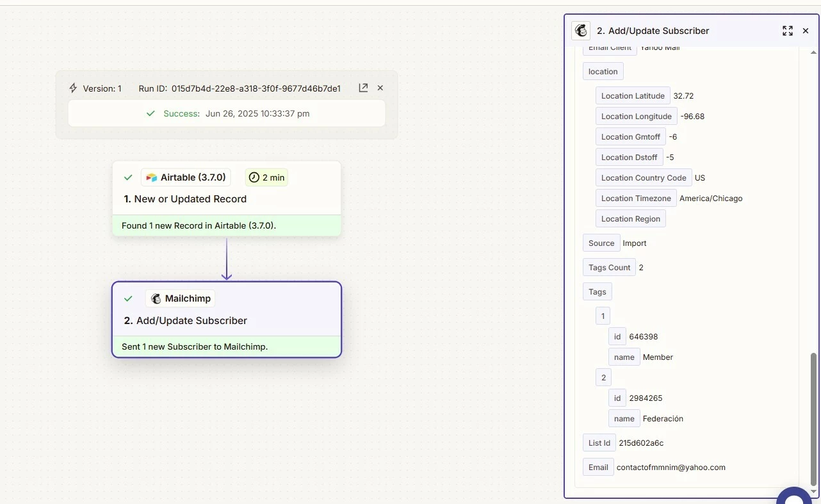Click the success checkmark in run status
821x504 pixels.
150,113
